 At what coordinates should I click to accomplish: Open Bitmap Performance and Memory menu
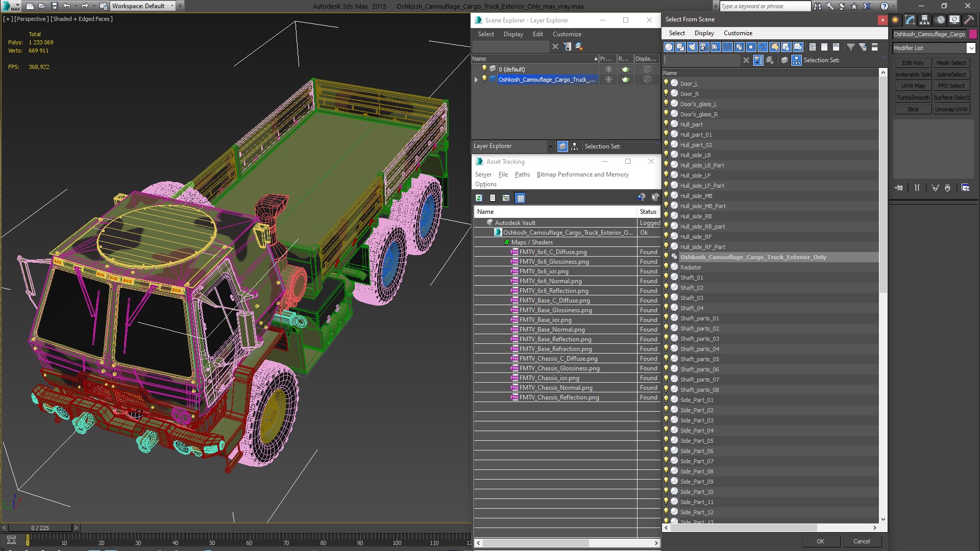(x=582, y=174)
